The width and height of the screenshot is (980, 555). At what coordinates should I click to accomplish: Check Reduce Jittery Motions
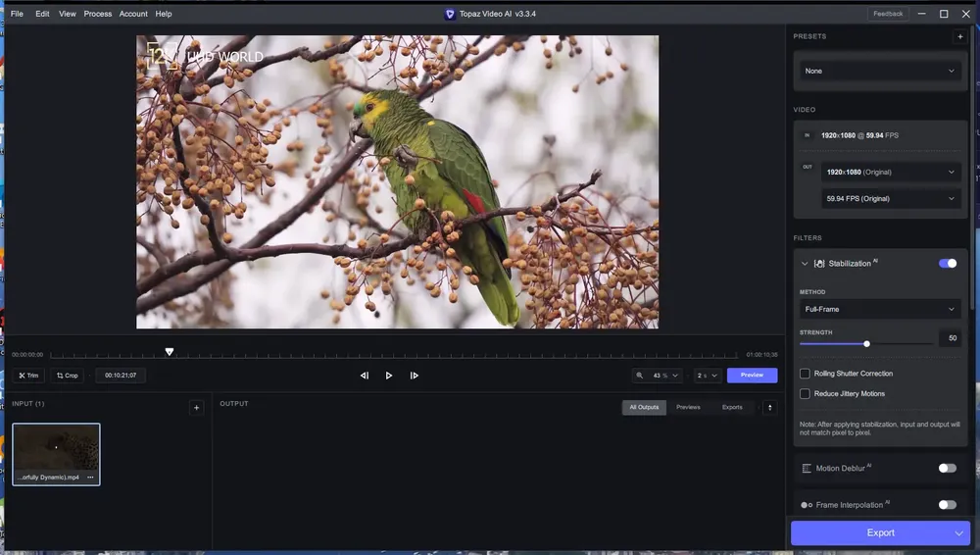click(805, 393)
